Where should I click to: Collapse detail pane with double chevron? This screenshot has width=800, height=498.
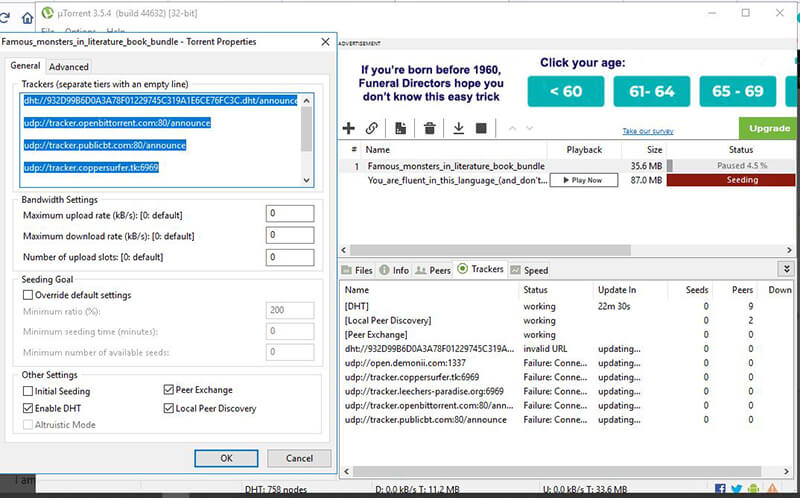786,269
